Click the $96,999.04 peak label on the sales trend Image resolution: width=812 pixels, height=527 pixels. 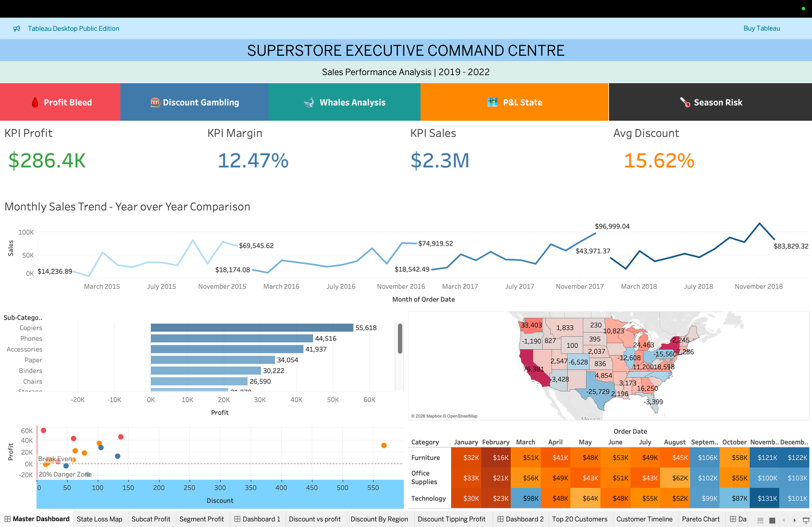pyautogui.click(x=612, y=226)
